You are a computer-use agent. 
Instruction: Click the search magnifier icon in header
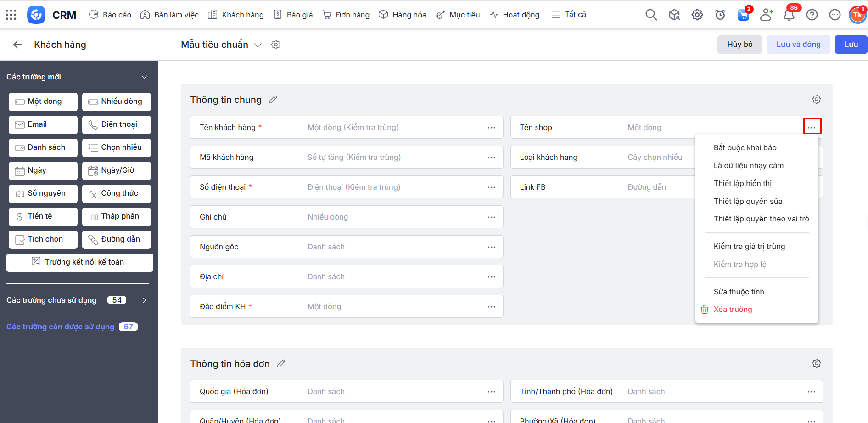tap(651, 15)
